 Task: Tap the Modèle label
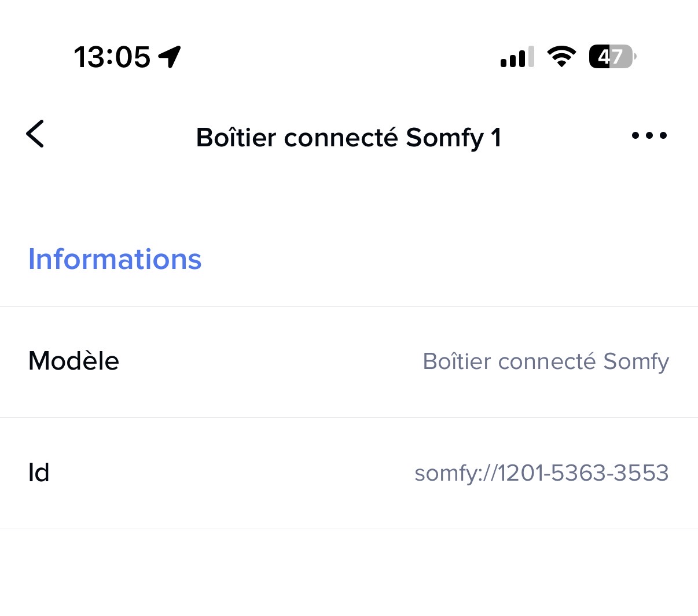tap(74, 361)
